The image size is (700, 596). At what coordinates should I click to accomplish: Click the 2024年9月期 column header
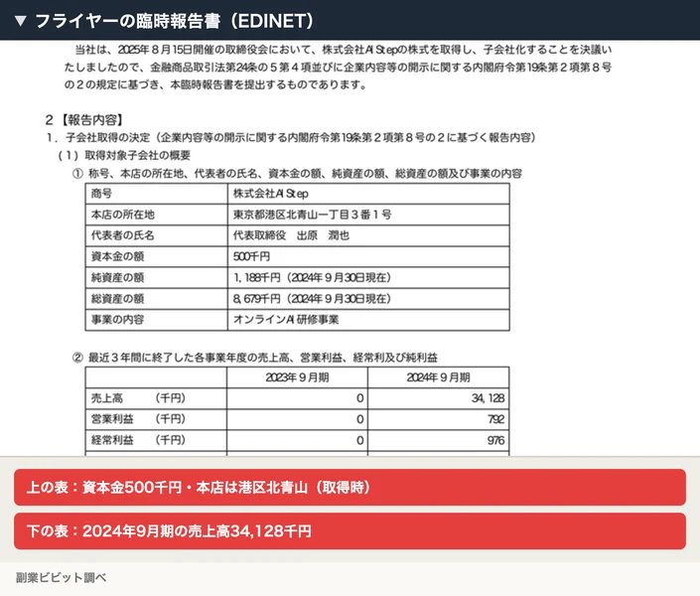point(439,377)
